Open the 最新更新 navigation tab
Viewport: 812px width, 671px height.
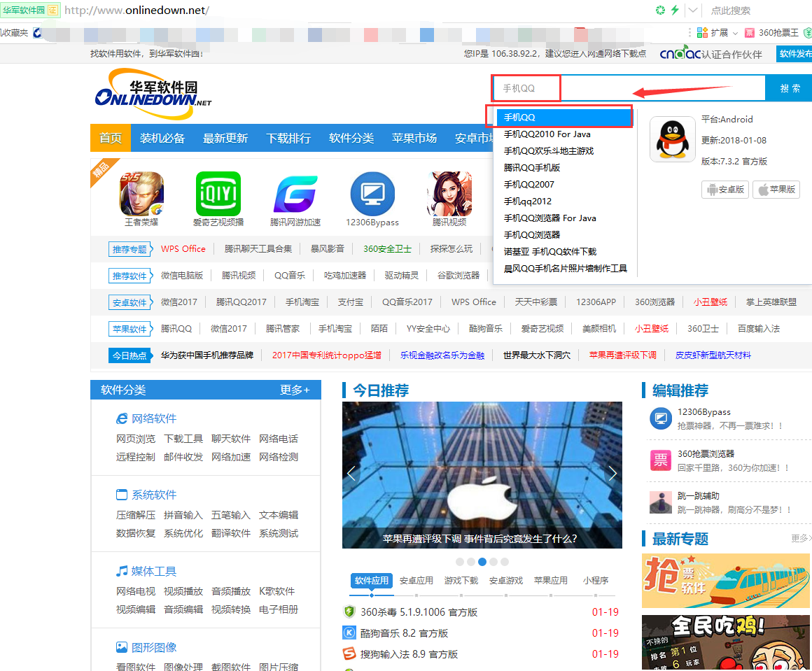pos(225,138)
